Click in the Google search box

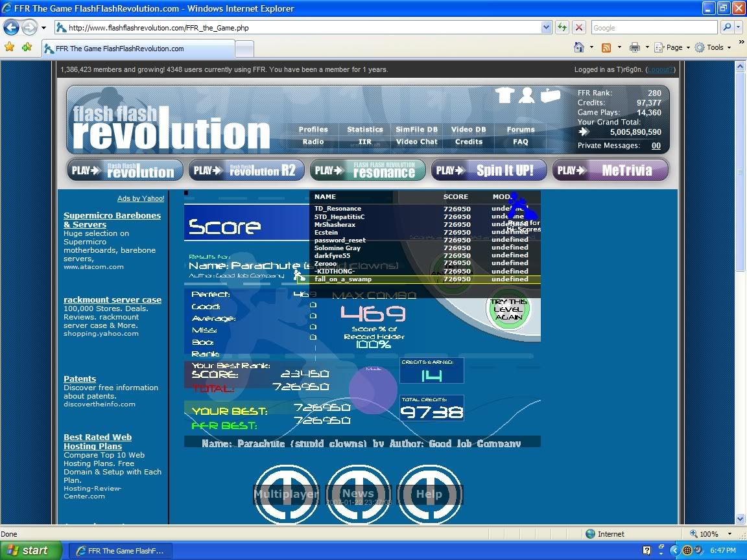[x=653, y=28]
